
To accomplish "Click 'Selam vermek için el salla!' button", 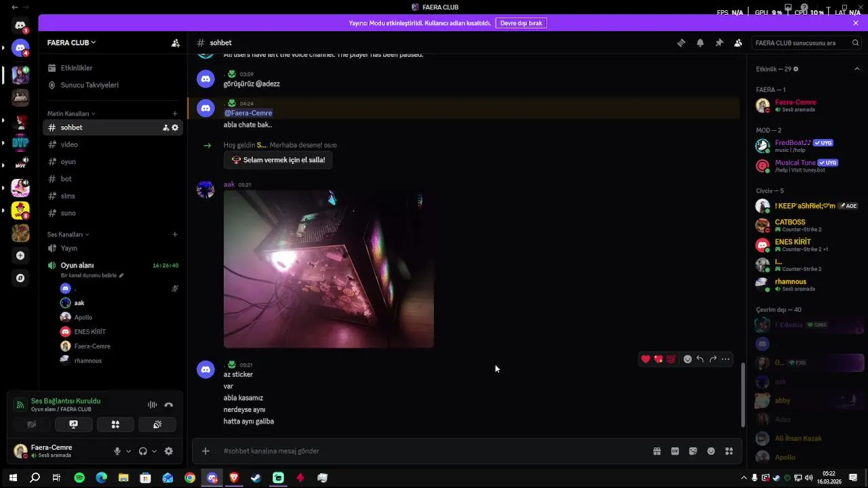I will coord(278,160).
